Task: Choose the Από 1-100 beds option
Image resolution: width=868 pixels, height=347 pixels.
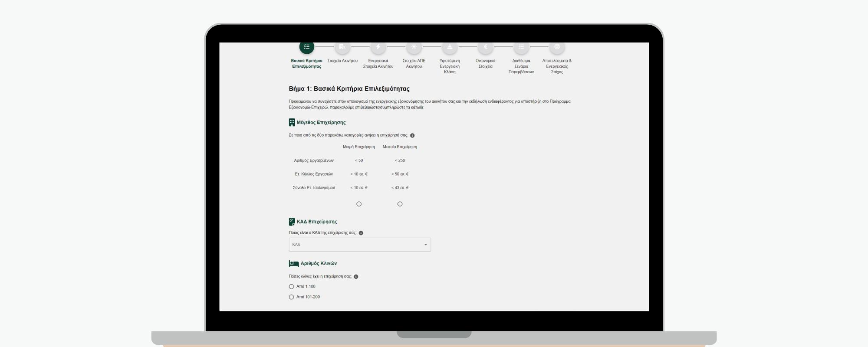Action: click(x=291, y=287)
